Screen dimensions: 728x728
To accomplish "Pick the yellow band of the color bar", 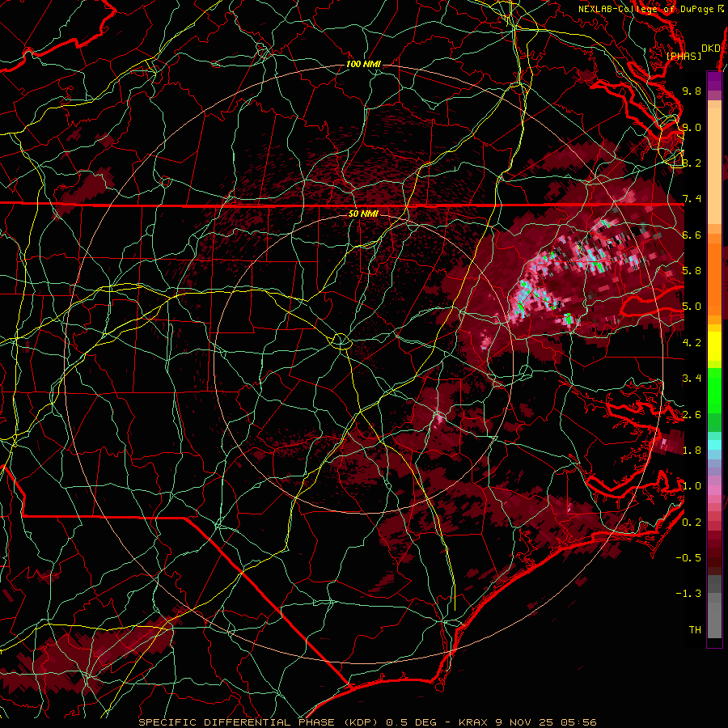I will (x=714, y=346).
